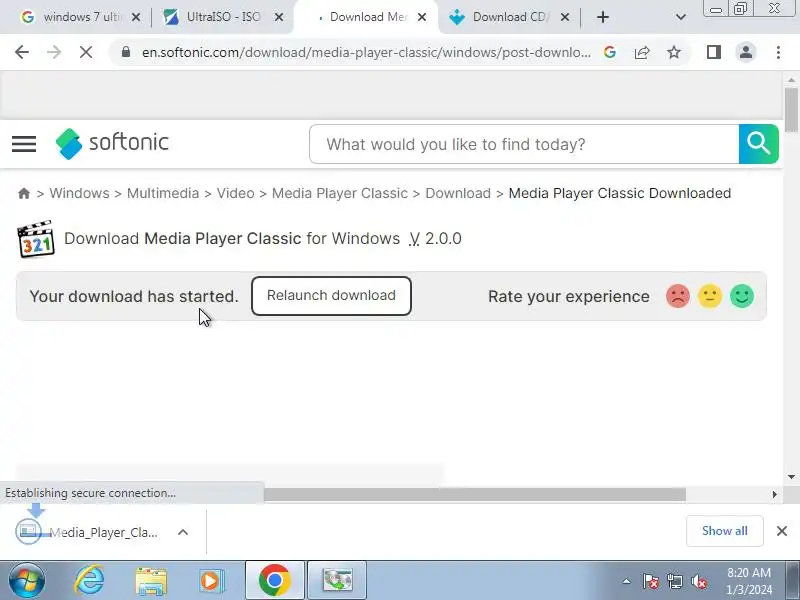Expand downloaded file options chevron

183,532
